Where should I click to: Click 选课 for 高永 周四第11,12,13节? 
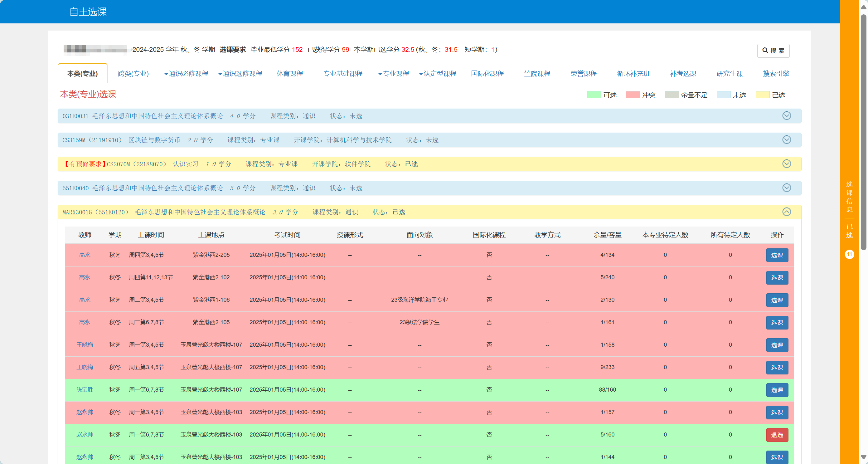[x=777, y=277]
